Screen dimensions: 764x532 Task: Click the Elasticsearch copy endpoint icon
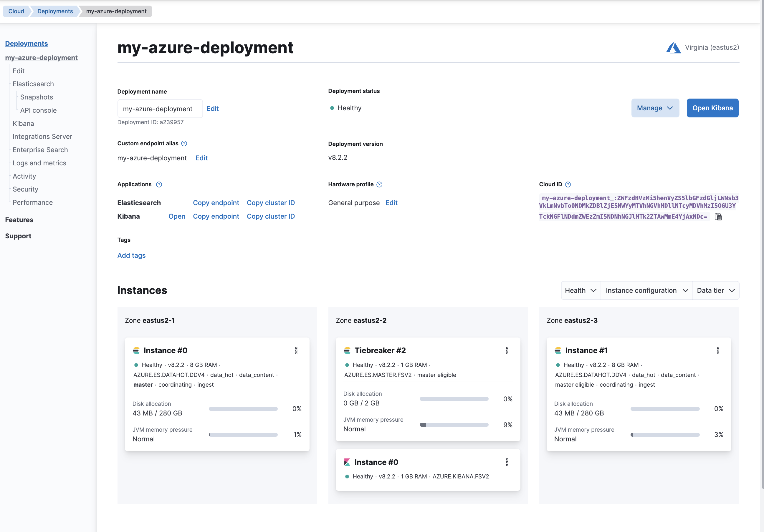(216, 202)
